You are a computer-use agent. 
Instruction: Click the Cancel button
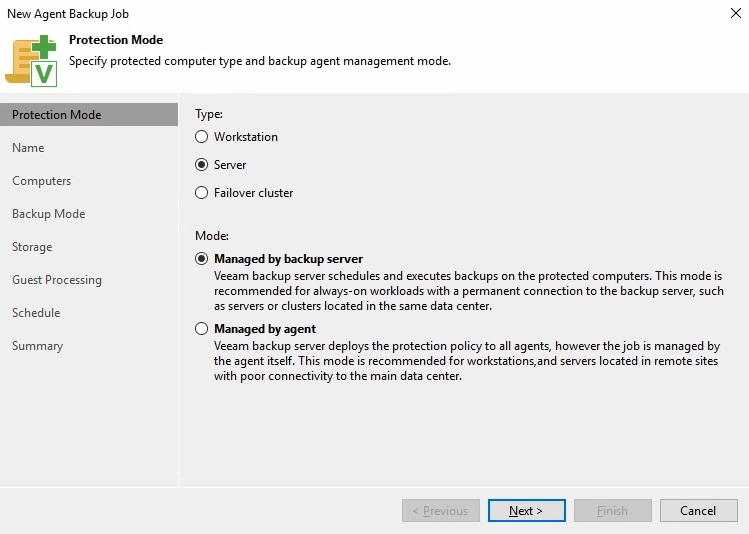[698, 511]
